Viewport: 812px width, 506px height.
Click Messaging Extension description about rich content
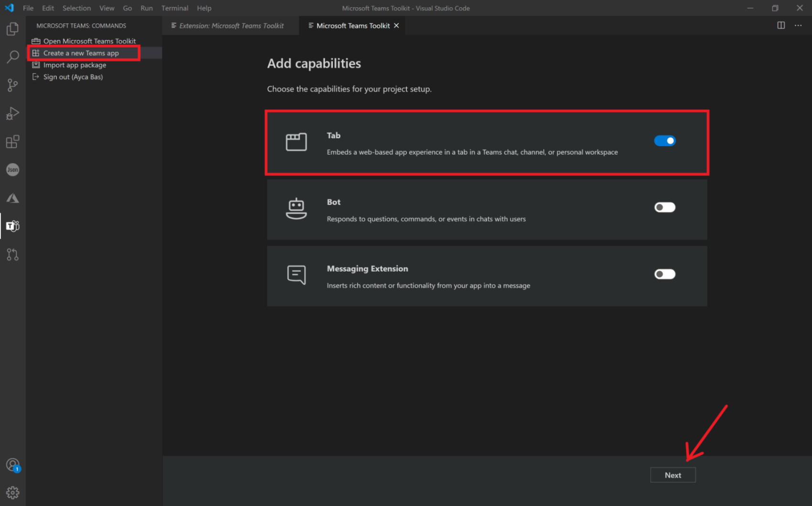428,285
